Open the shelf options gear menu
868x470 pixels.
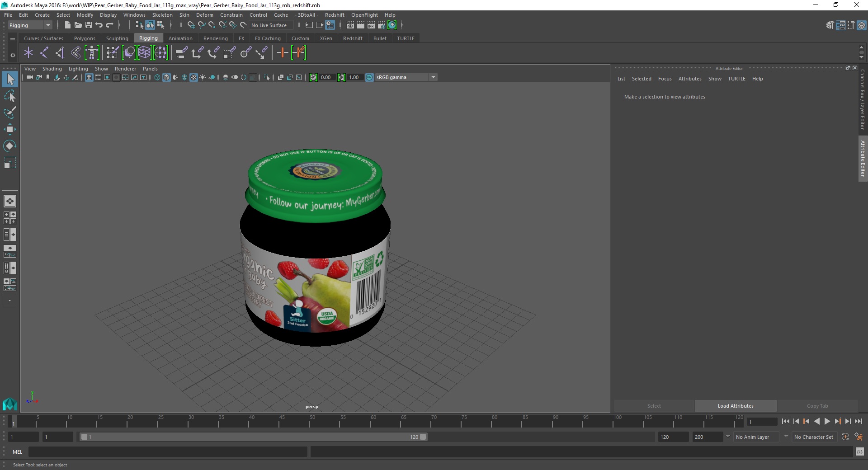[x=13, y=55]
